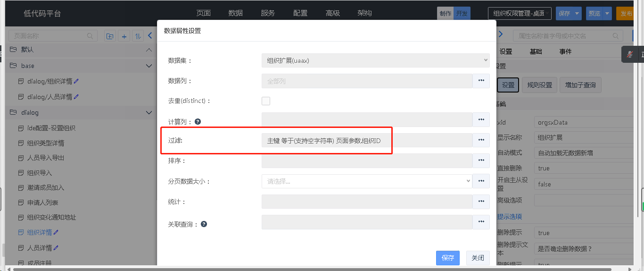The height and width of the screenshot is (271, 644).
Task: Click the add new folder icon
Action: pyautogui.click(x=110, y=36)
